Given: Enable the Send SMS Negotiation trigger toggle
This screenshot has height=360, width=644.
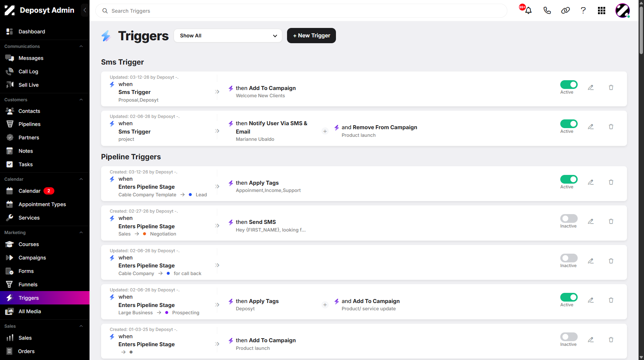Looking at the screenshot, I should point(569,218).
